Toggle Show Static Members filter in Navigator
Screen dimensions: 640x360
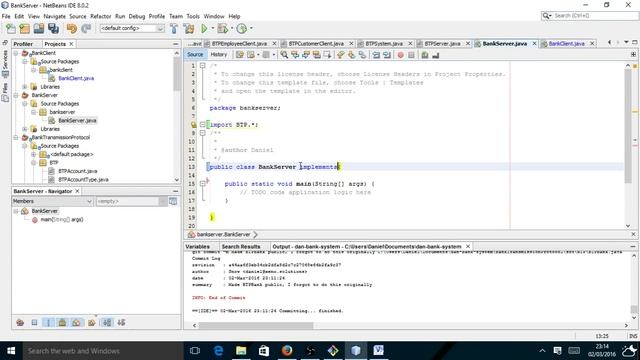coord(48,322)
